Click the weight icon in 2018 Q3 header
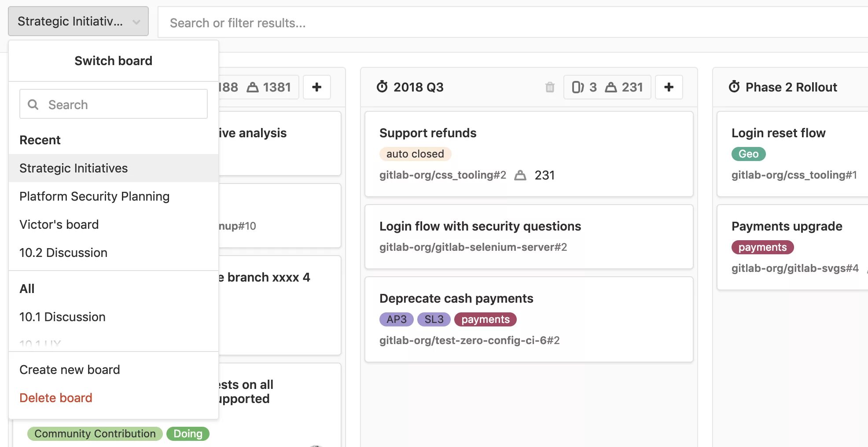The height and width of the screenshot is (447, 868). click(x=611, y=87)
